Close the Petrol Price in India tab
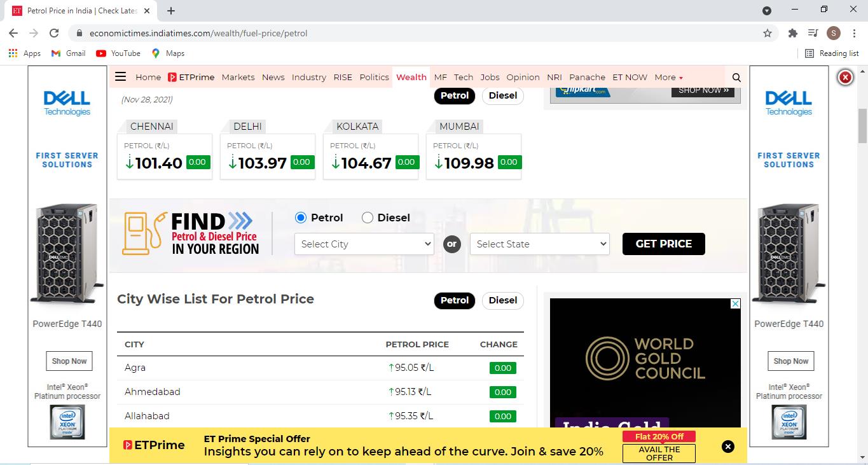The image size is (868, 465). coord(148,11)
